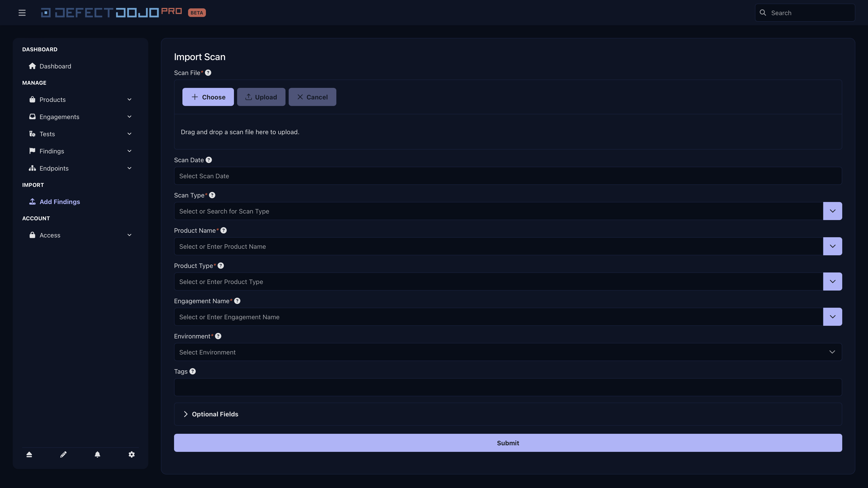Click the Select Scan Date field
Viewport: 868px width, 488px height.
[x=508, y=176]
